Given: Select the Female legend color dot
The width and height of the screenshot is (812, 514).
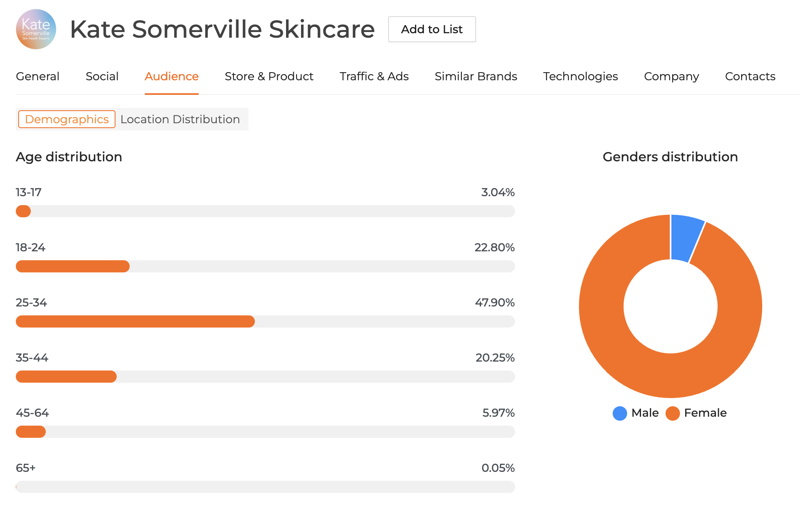Looking at the screenshot, I should pyautogui.click(x=672, y=413).
